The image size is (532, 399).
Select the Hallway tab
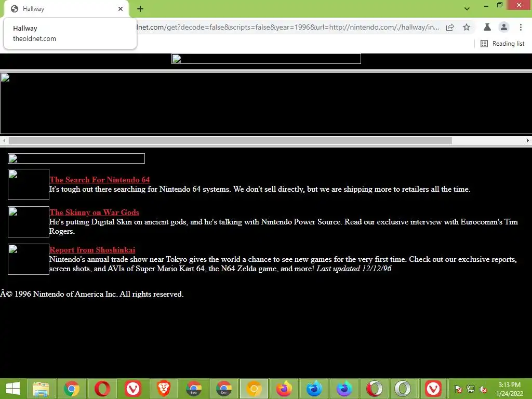(66, 9)
